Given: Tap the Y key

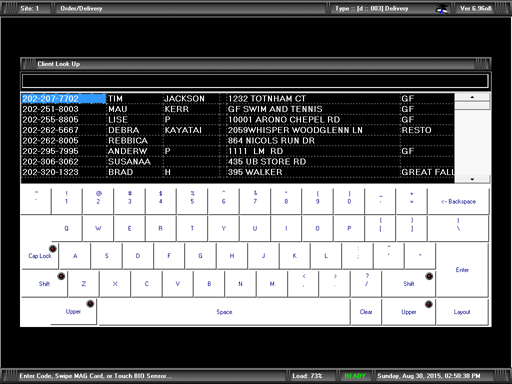Looking at the screenshot, I should (223, 228).
